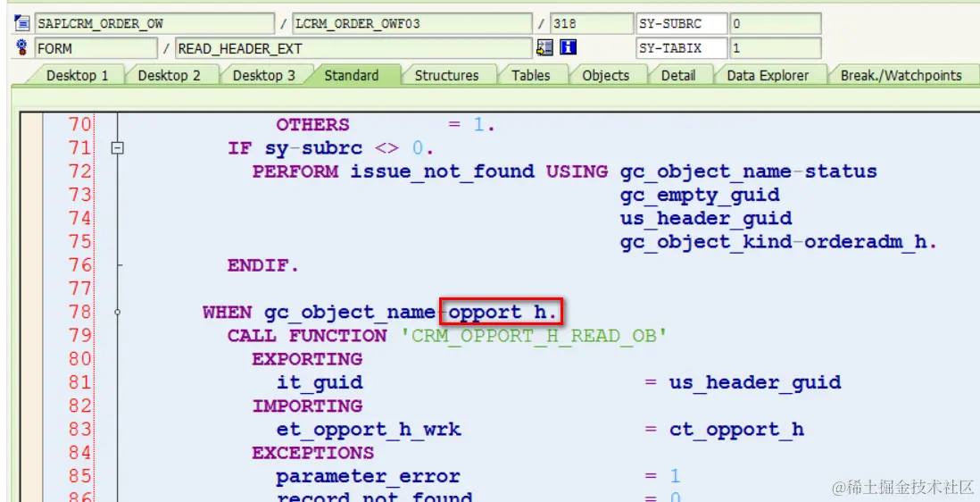Click the line number field showing 318
The width and height of the screenshot is (980, 502).
pyautogui.click(x=591, y=24)
